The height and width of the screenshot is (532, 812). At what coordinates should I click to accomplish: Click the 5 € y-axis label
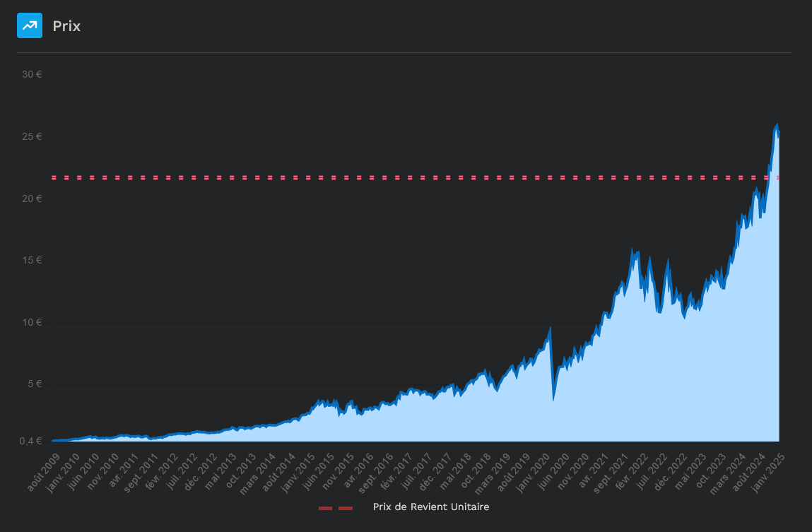(33, 384)
